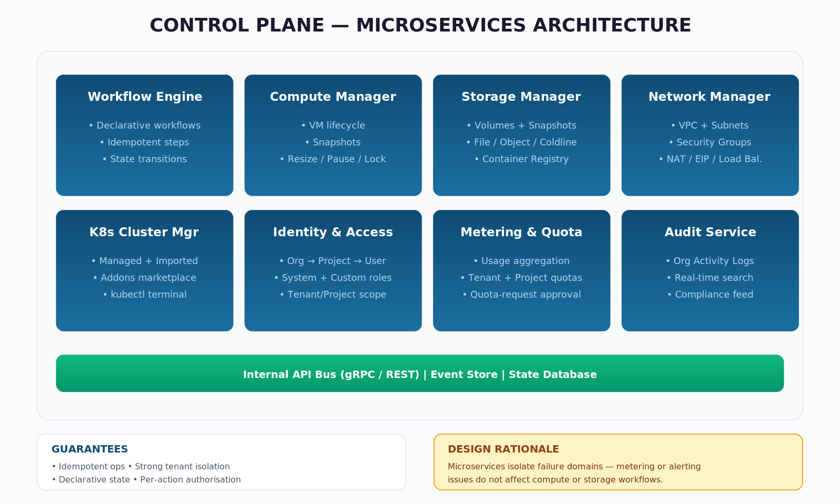Click the green Internal API Bus bar

pyautogui.click(x=420, y=373)
